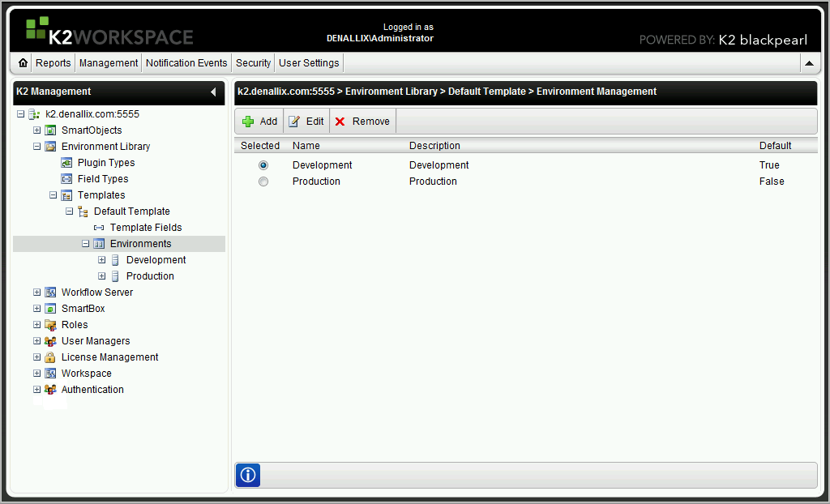Expand the License Management node
The width and height of the screenshot is (830, 504).
36,357
